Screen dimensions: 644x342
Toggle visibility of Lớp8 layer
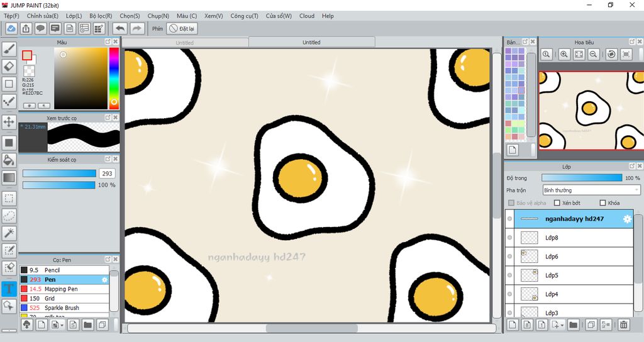[509, 238]
